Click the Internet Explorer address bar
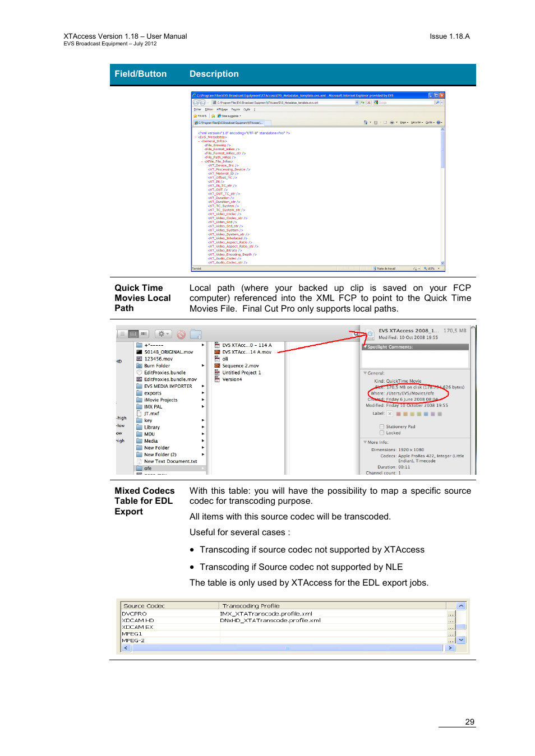Viewport: 535px width, 756px height. click(x=285, y=103)
